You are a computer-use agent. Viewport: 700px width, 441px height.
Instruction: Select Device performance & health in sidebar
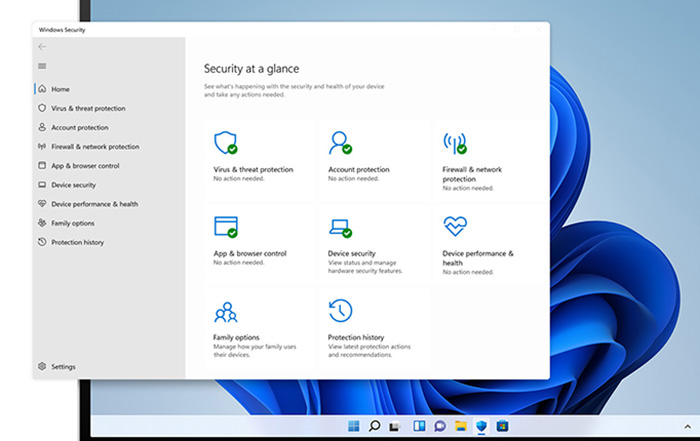[94, 204]
